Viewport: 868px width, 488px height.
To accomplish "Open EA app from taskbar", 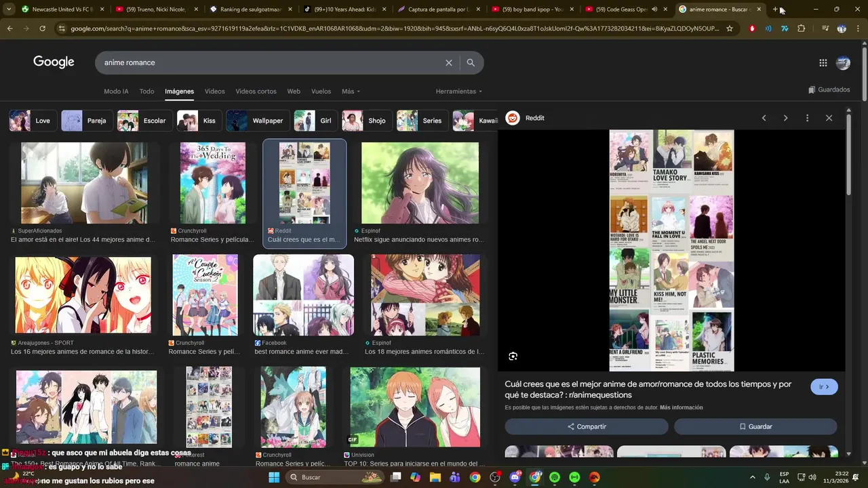I will pyautogui.click(x=595, y=477).
